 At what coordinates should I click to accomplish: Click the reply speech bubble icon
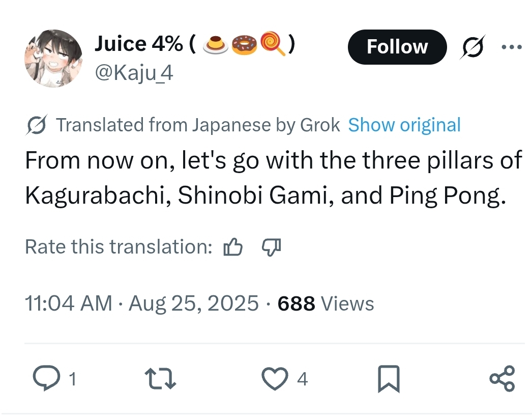[47, 379]
